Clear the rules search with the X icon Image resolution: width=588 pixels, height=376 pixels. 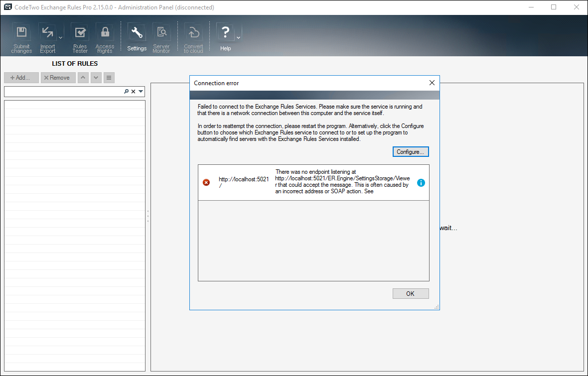(x=133, y=92)
